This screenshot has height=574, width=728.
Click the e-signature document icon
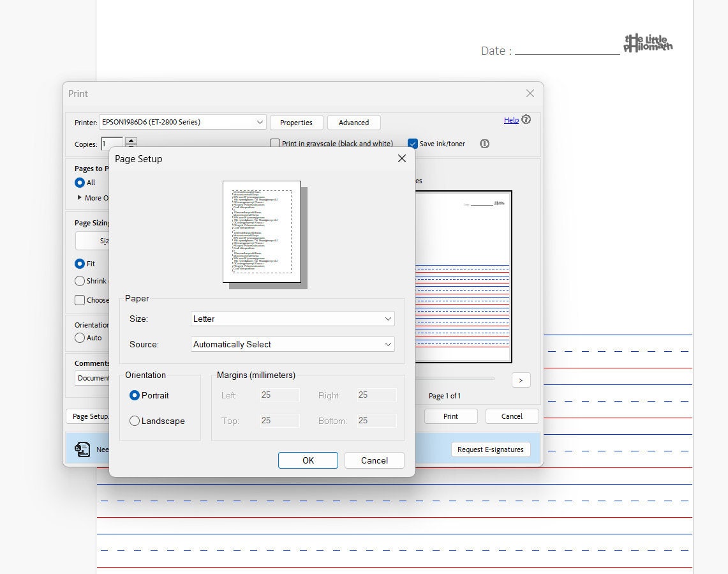pyautogui.click(x=82, y=449)
